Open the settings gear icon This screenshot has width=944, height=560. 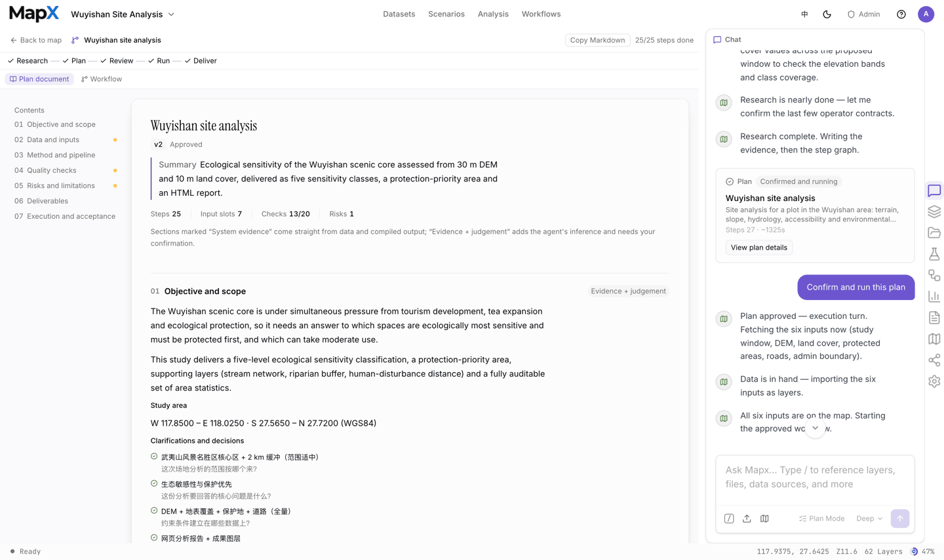click(x=934, y=381)
